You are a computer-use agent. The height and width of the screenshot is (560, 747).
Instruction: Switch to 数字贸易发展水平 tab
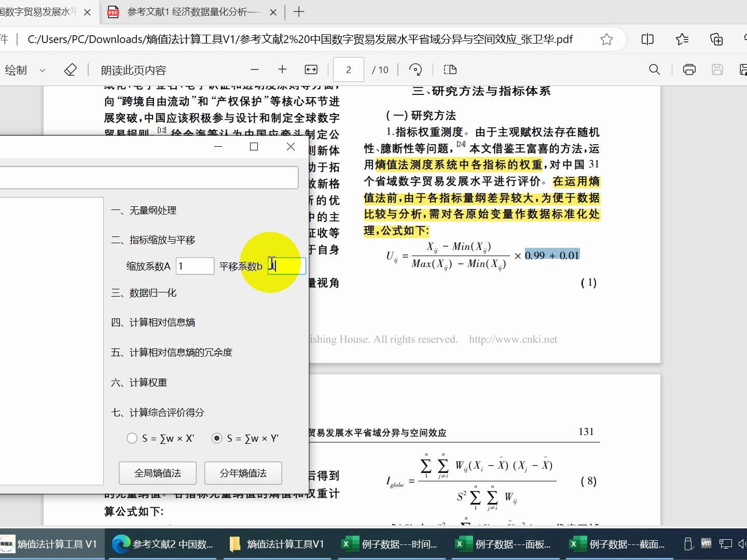coord(38,12)
